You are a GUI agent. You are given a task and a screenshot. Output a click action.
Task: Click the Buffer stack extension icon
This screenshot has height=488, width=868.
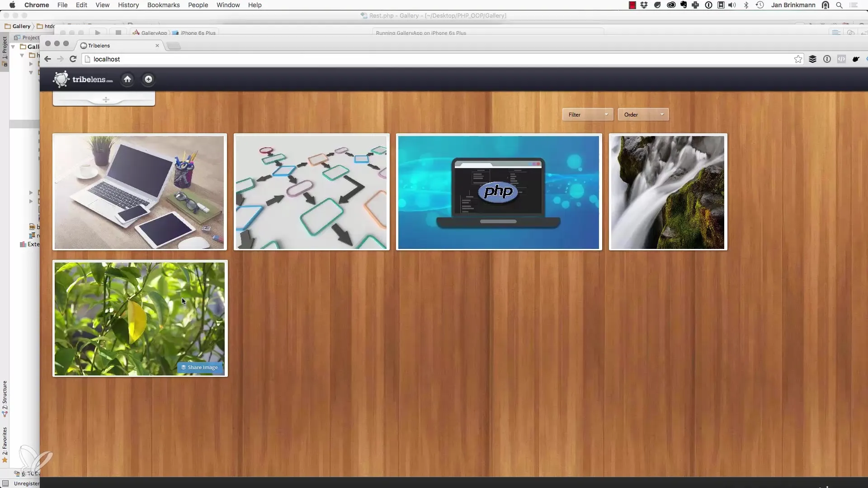click(x=812, y=59)
